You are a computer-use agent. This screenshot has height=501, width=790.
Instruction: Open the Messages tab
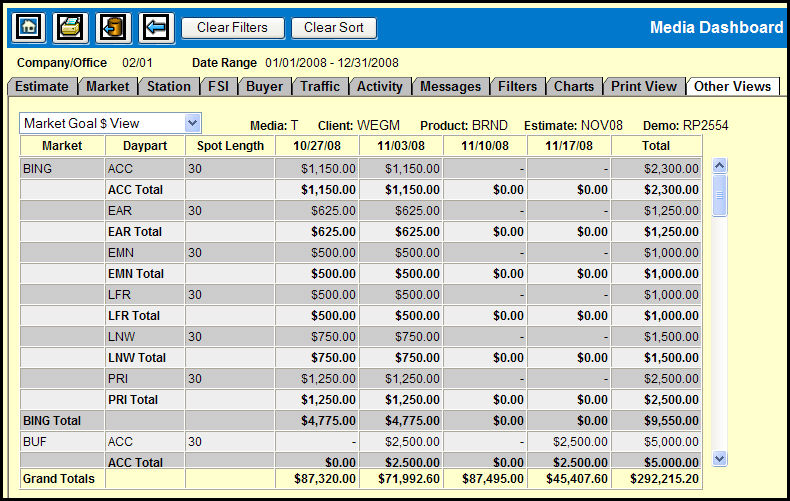click(x=450, y=87)
